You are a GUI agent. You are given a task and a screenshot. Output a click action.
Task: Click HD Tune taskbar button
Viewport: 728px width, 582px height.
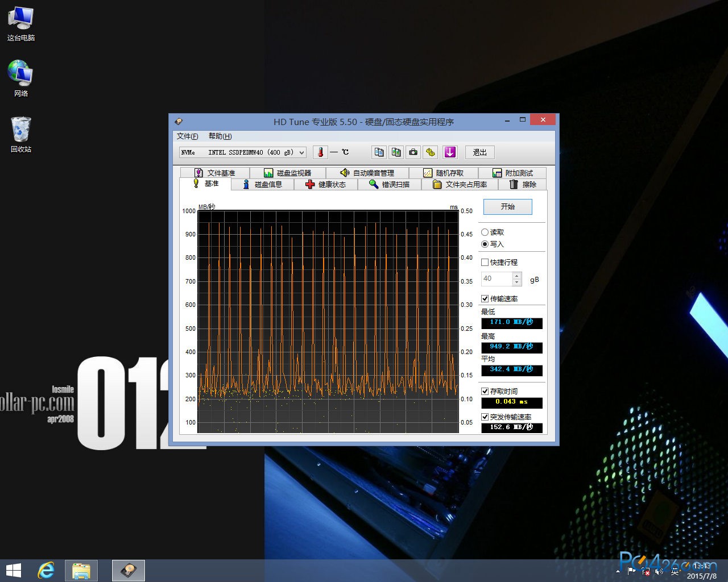pos(129,571)
